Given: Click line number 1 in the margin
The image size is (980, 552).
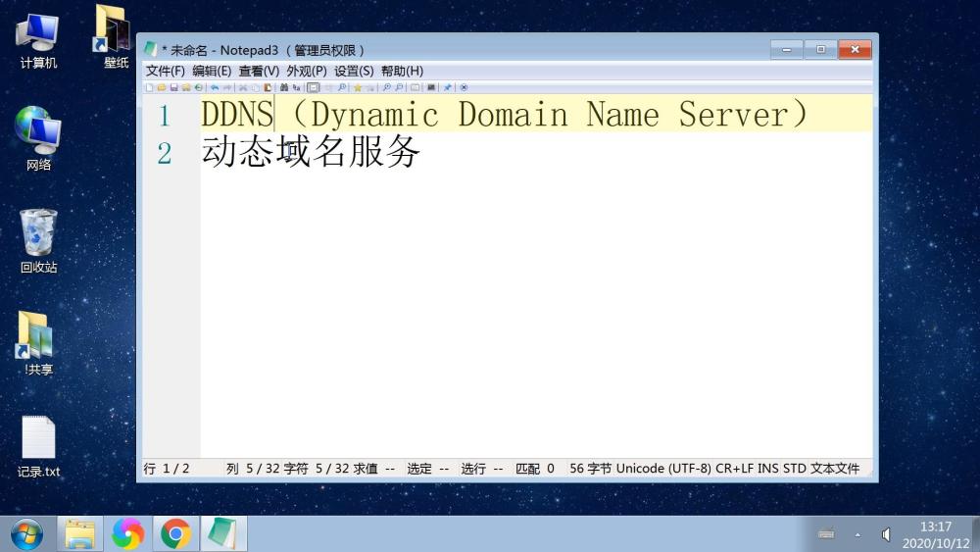Looking at the screenshot, I should coord(165,116).
